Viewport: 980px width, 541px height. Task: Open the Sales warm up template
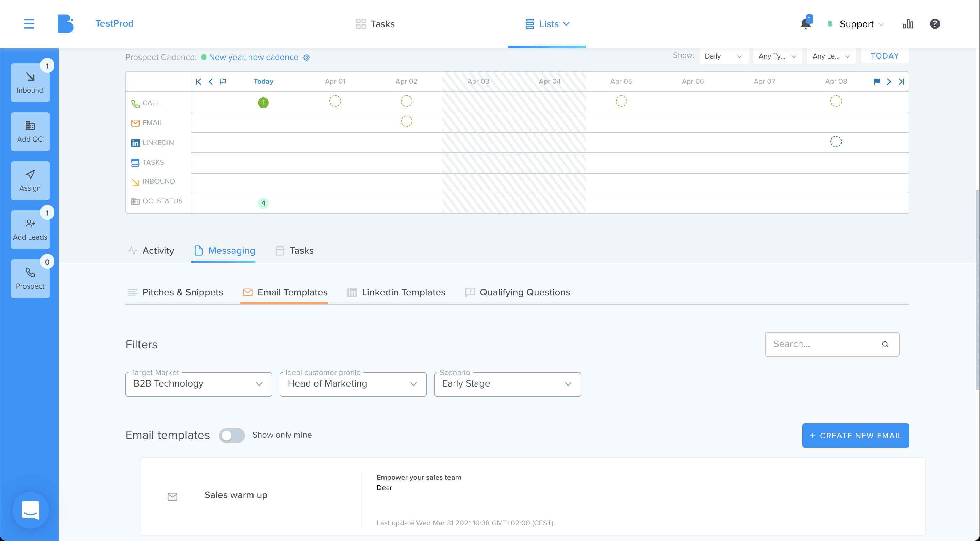click(532, 496)
